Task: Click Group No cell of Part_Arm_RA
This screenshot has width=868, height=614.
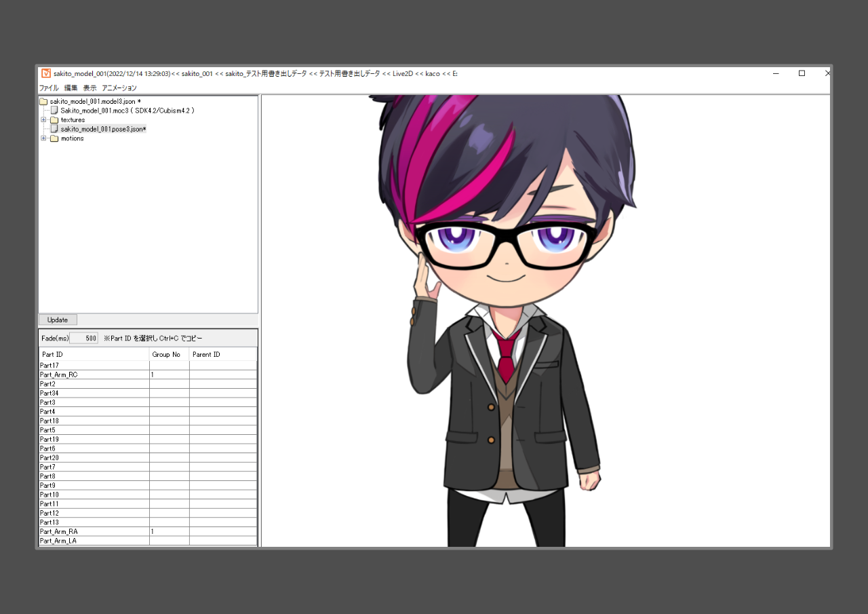Action: (x=170, y=531)
